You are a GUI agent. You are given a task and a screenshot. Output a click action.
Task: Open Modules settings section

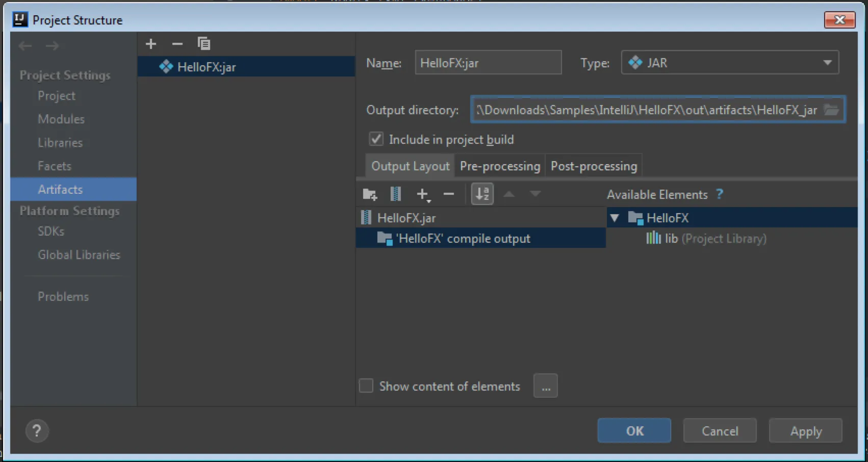tap(61, 119)
